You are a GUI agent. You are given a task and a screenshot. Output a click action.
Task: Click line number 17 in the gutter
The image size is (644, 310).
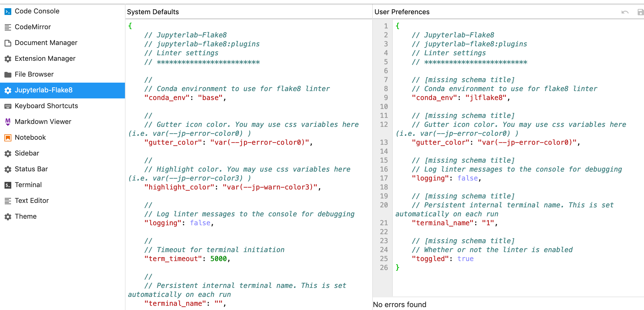pos(384,178)
